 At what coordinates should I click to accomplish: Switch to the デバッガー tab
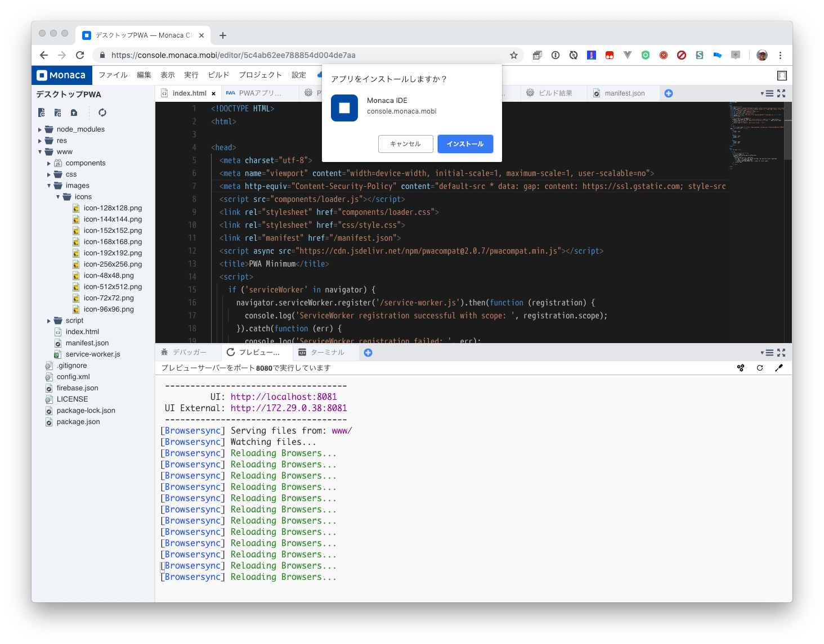pos(189,353)
